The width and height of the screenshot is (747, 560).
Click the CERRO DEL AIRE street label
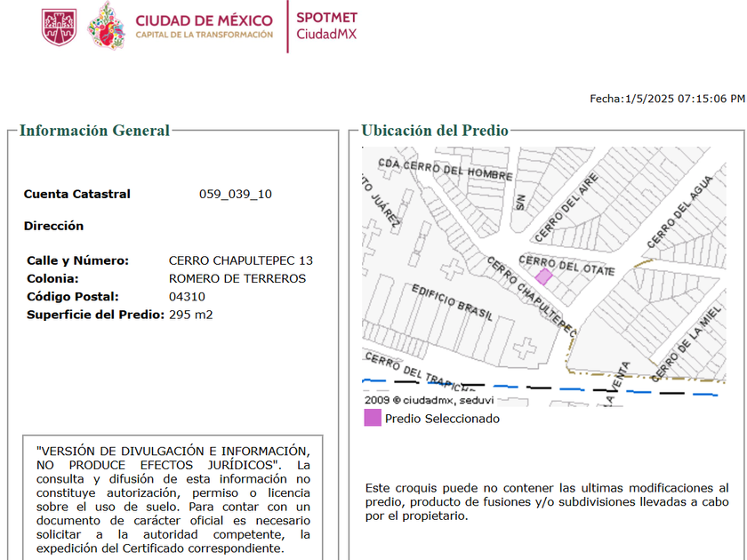(x=566, y=207)
